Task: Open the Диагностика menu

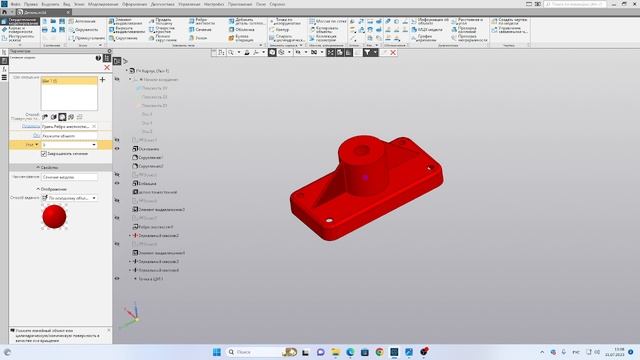Action: coord(163,4)
